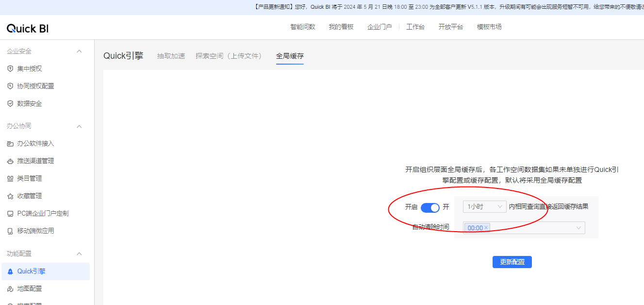Open the 1小时 cache duration dropdown
The image size is (644, 305).
click(484, 207)
